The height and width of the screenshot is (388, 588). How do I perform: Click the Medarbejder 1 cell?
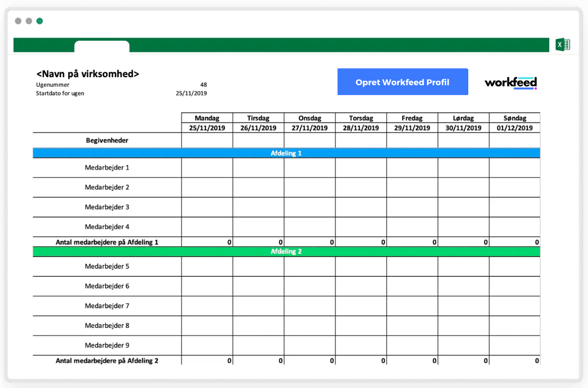[x=106, y=167]
